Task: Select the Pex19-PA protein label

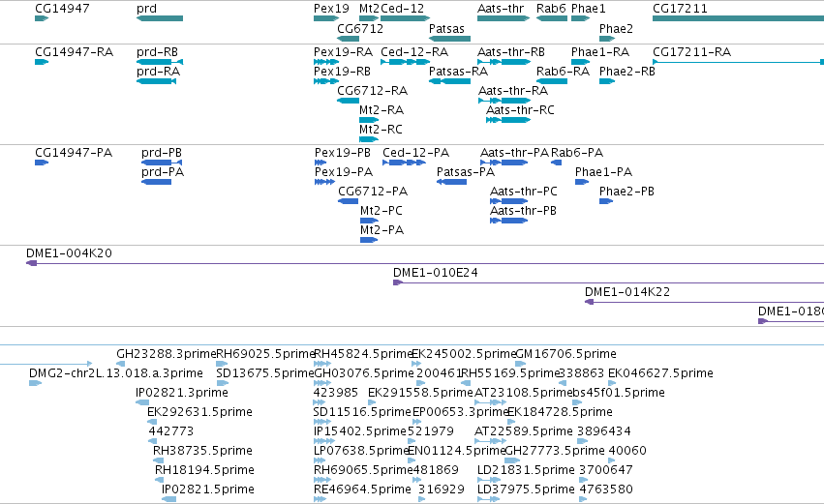Action: (344, 172)
